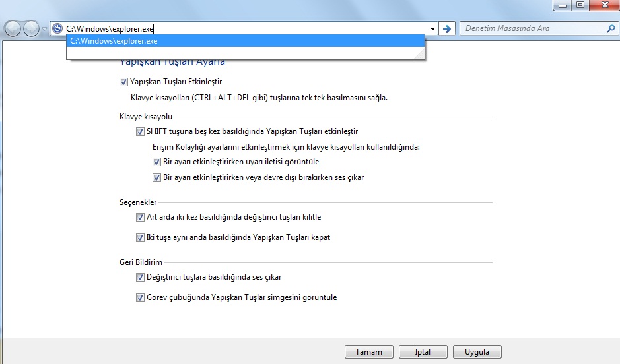Click the Forward navigation arrow button
The height and width of the screenshot is (364, 620).
coord(31,29)
